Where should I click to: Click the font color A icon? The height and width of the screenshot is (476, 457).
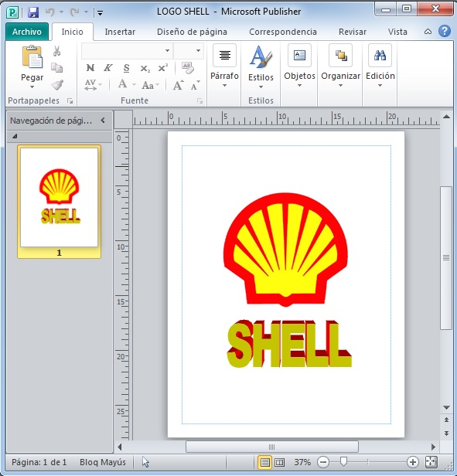(x=123, y=83)
